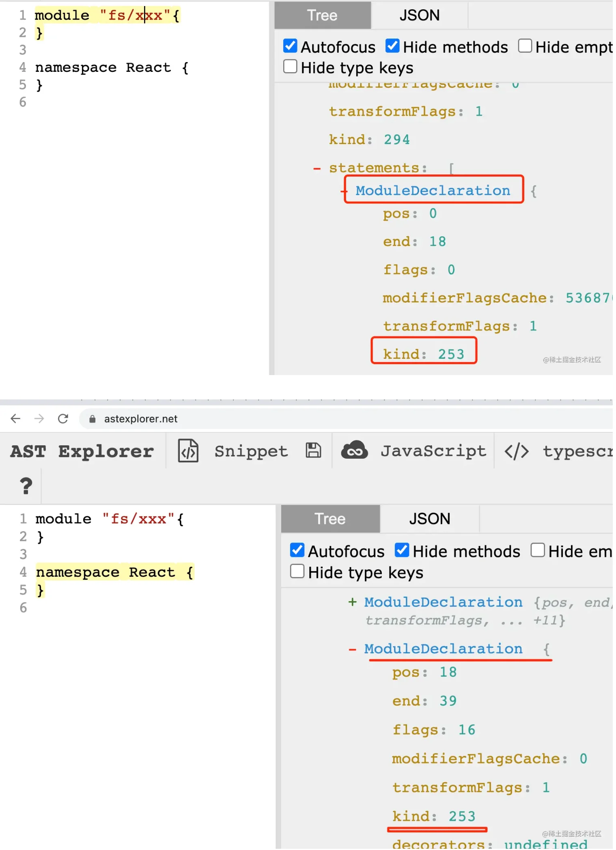Select the JSON tab in lower panel
Image resolution: width=616 pixels, height=850 pixels.
(x=430, y=519)
